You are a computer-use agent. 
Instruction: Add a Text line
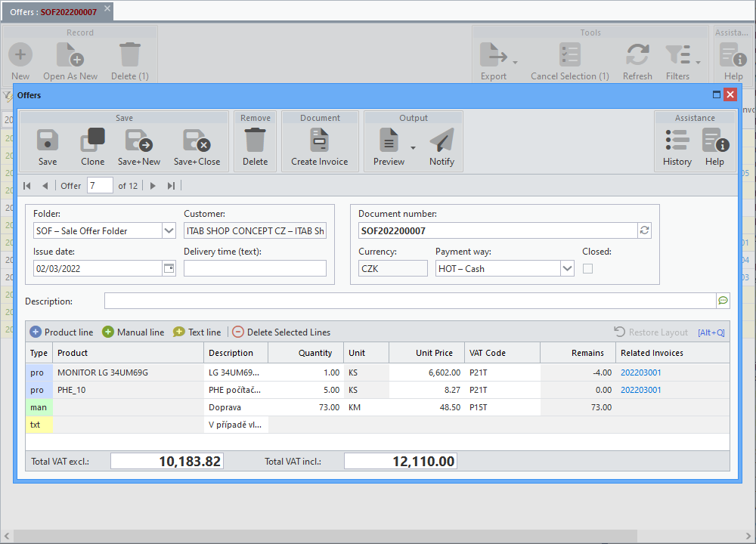pyautogui.click(x=197, y=332)
